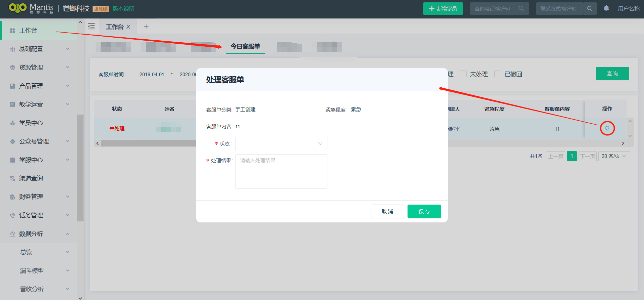Image resolution: width=644 pixels, height=300 pixels.
Task: Expand the 产品管理 menu chevron
Action: (x=68, y=86)
